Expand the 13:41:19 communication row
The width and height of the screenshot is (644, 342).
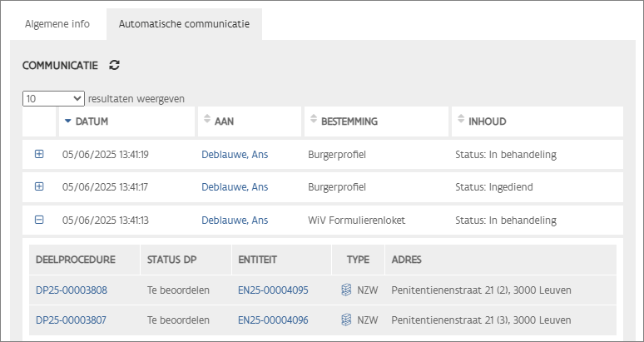(39, 154)
